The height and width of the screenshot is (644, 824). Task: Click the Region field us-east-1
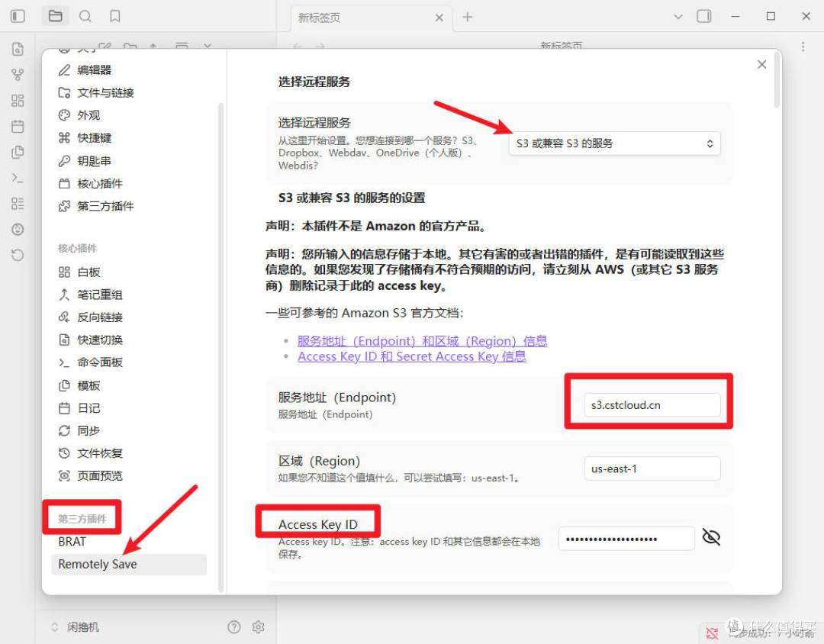[652, 469]
